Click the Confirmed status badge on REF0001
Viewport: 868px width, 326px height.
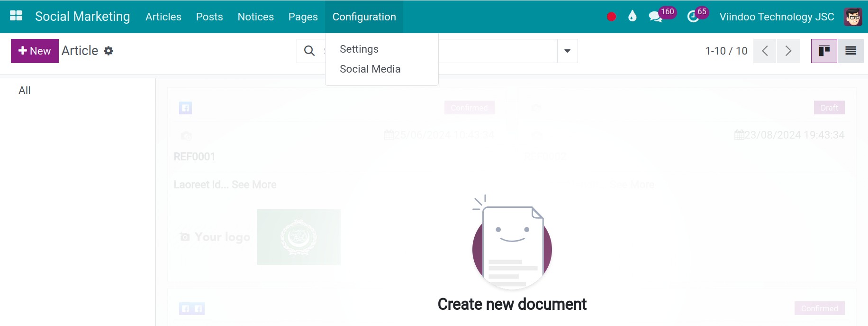pyautogui.click(x=469, y=108)
